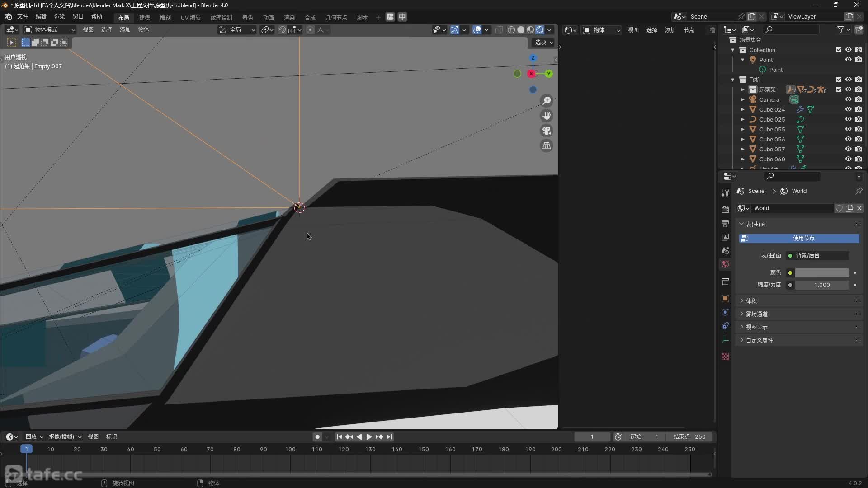Add a new workspace with plus button
Screen dimensions: 868x488
[378, 18]
